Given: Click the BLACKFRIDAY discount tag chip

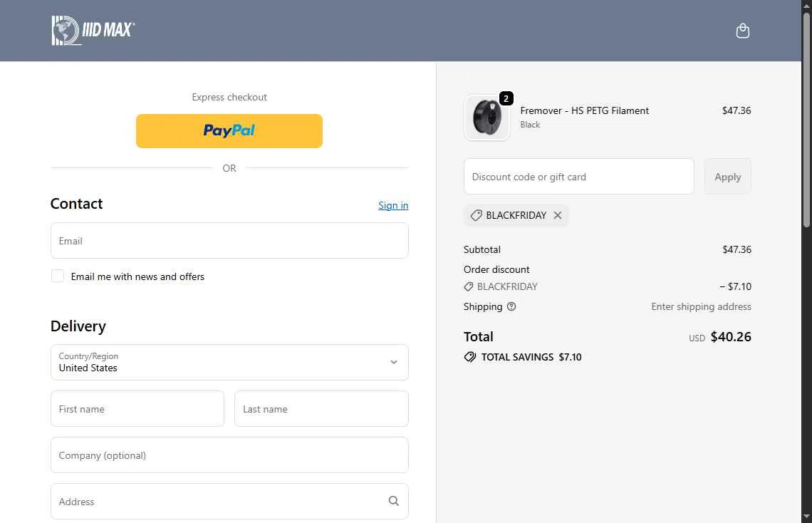Looking at the screenshot, I should [516, 215].
